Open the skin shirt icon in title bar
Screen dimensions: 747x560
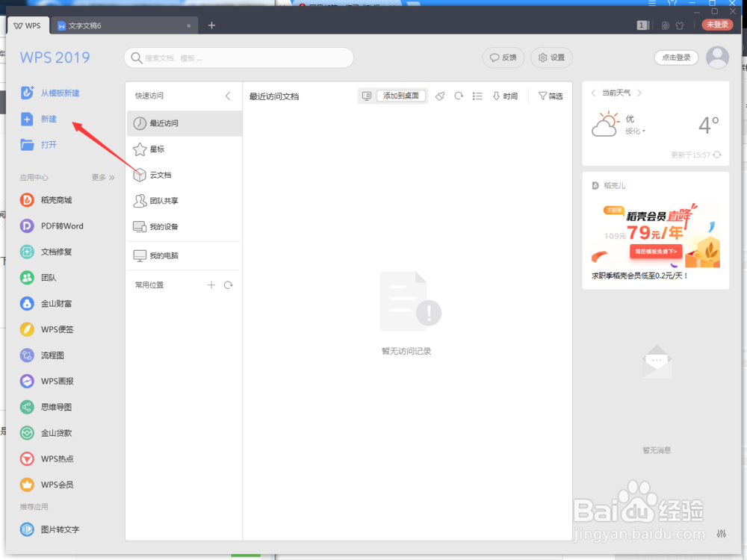[680, 25]
